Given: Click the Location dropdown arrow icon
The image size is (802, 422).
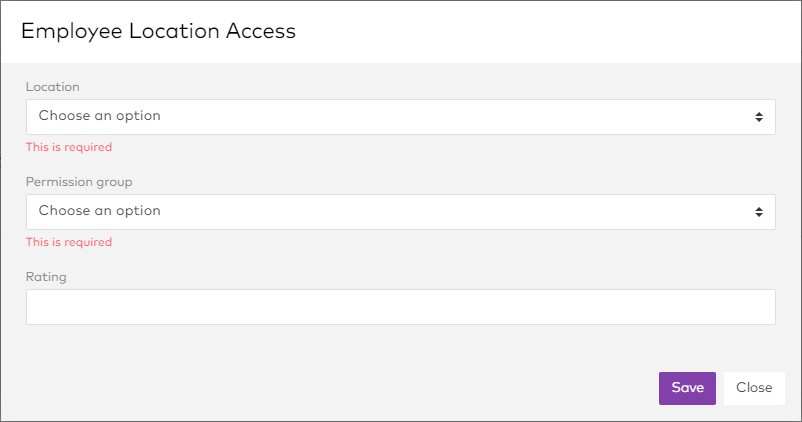Looking at the screenshot, I should point(759,117).
